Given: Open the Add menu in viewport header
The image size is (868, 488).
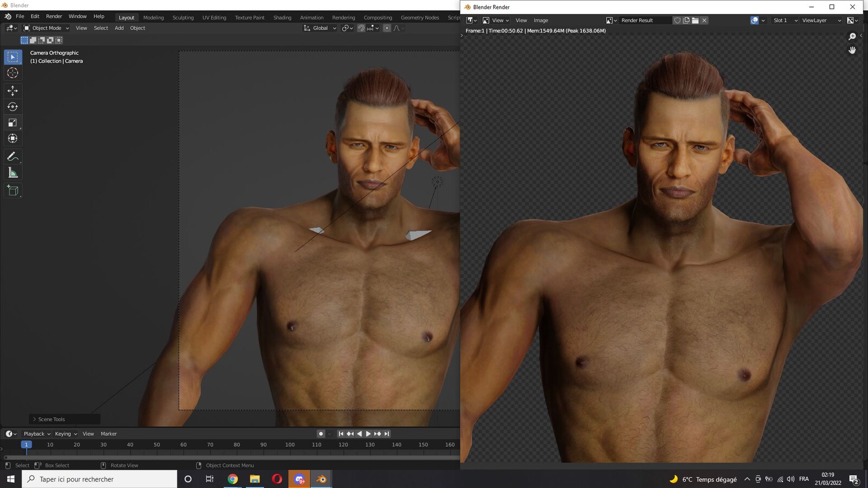Looking at the screenshot, I should pos(119,28).
